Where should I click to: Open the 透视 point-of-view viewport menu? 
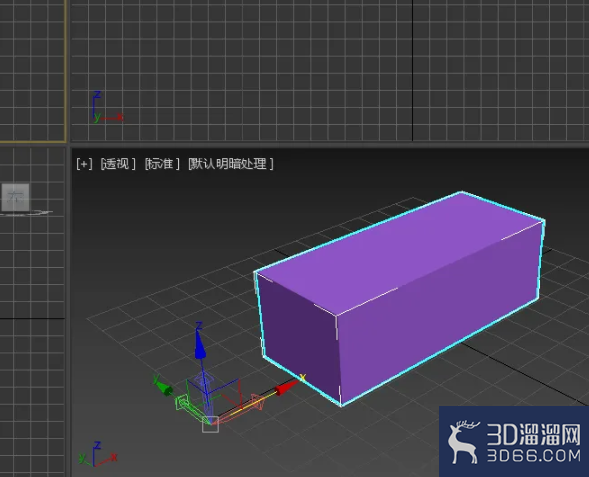(118, 164)
